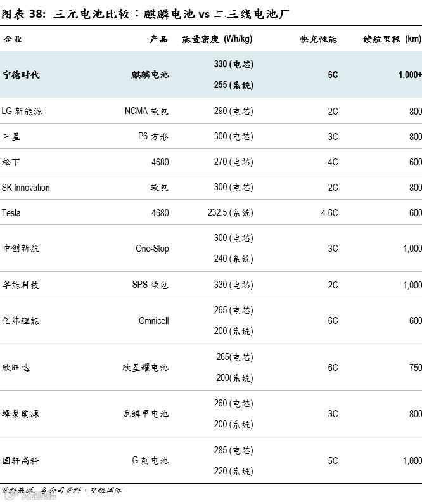Click the '龙鳞甲电池' product cell
Screen dimensions: 422x504
click(146, 414)
